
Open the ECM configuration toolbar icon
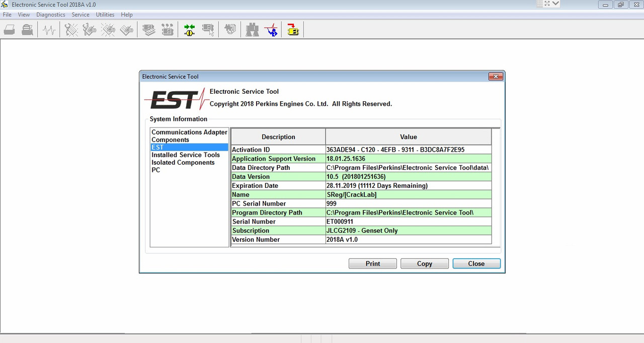point(168,30)
